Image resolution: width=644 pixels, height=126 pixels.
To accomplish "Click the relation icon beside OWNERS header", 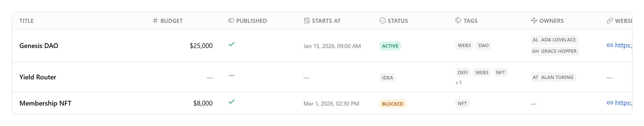I will click(x=534, y=21).
